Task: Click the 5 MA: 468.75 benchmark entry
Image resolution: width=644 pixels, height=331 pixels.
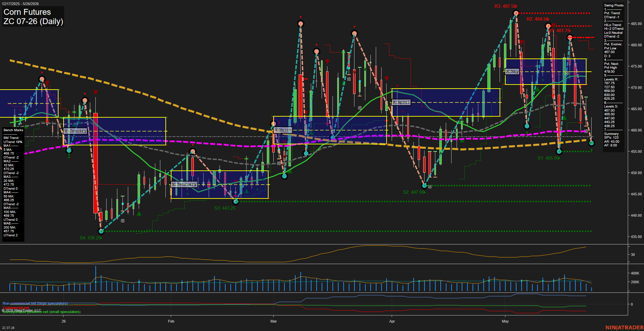Action: 9,151
